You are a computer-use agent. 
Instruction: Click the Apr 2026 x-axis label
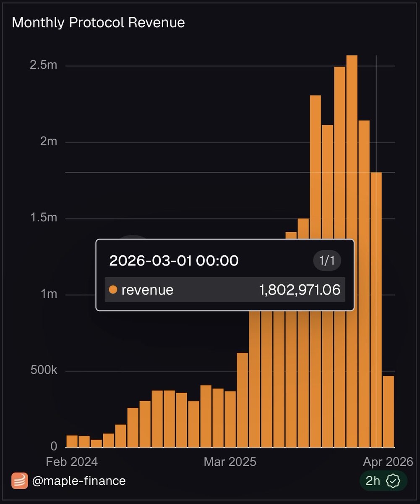point(389,462)
